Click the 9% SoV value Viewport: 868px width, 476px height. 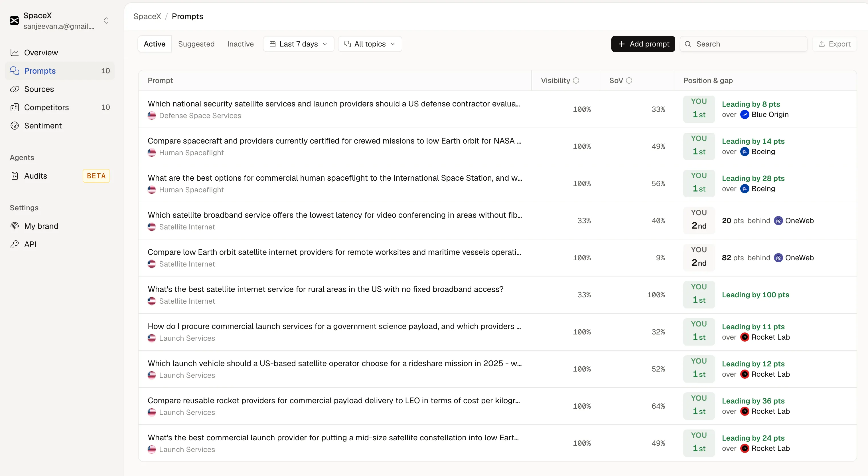660,258
